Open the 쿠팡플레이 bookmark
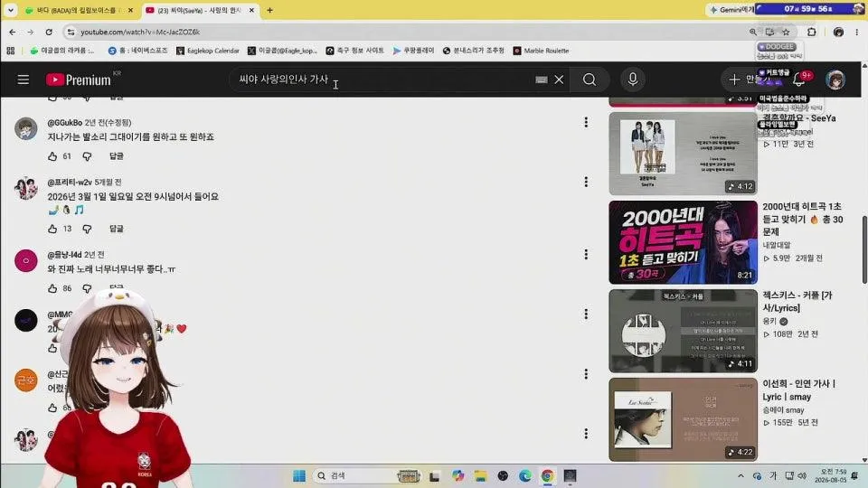 413,51
